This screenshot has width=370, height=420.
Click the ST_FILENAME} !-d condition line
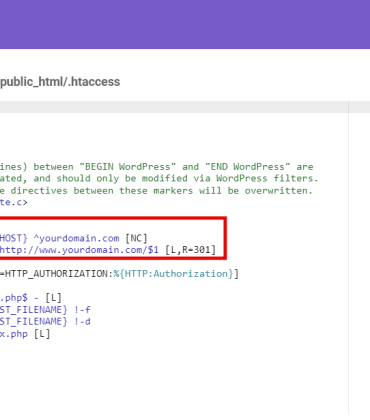click(45, 321)
